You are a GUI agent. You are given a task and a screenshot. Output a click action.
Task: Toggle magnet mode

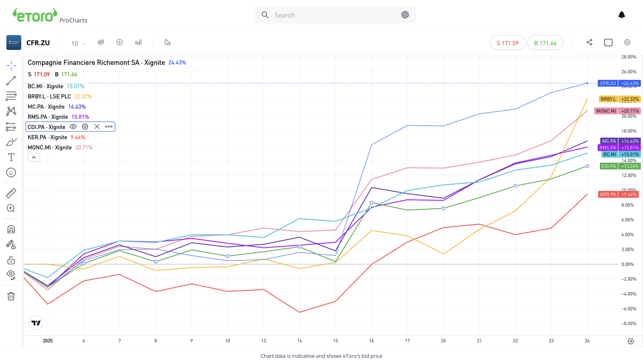11,229
